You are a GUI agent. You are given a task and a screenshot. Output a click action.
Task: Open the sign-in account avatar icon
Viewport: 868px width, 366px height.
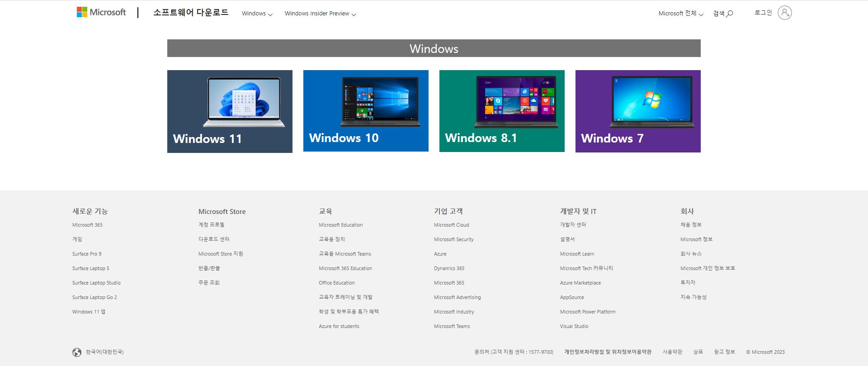[x=784, y=13]
